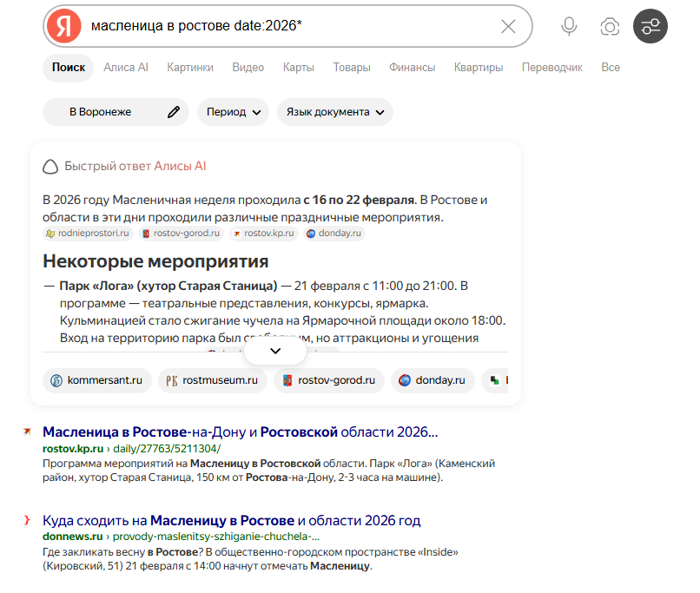Image resolution: width=700 pixels, height=593 pixels.
Task: Switch to the Финансы tab
Action: pos(412,68)
